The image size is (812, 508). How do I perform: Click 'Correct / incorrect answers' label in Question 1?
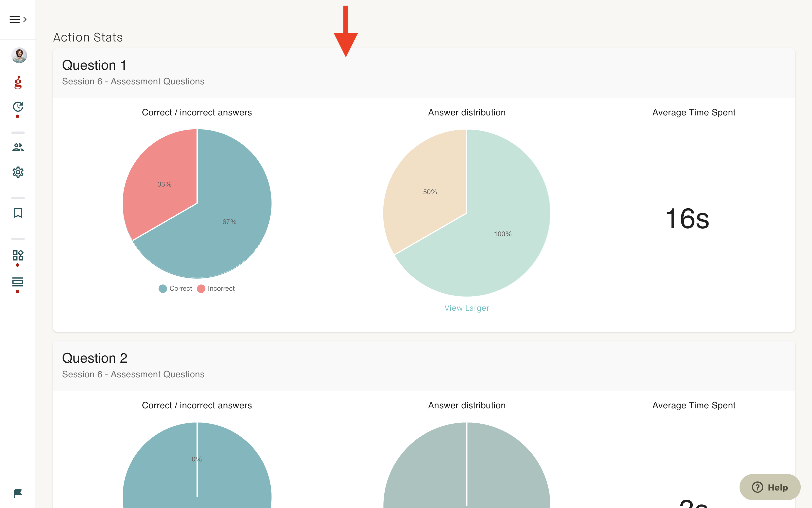coord(197,112)
